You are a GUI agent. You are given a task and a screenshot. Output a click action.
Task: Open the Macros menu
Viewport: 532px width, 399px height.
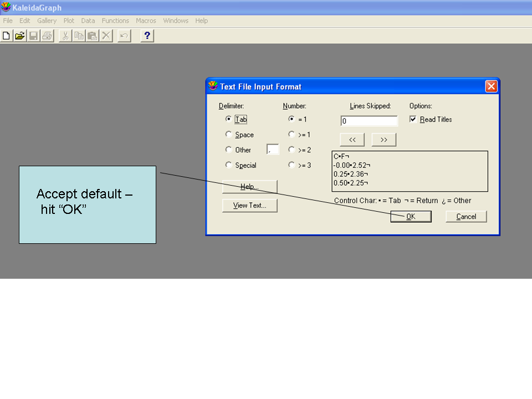[146, 21]
